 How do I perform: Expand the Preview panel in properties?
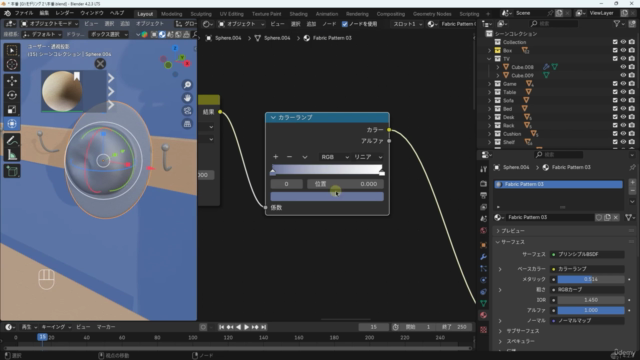coord(498,231)
